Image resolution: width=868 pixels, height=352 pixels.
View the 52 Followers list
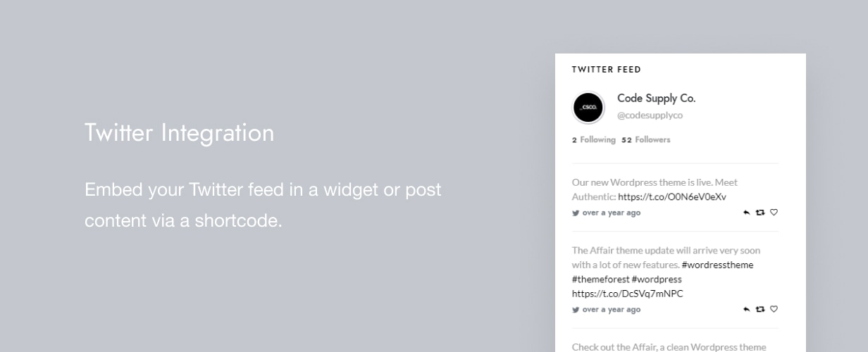click(x=646, y=140)
